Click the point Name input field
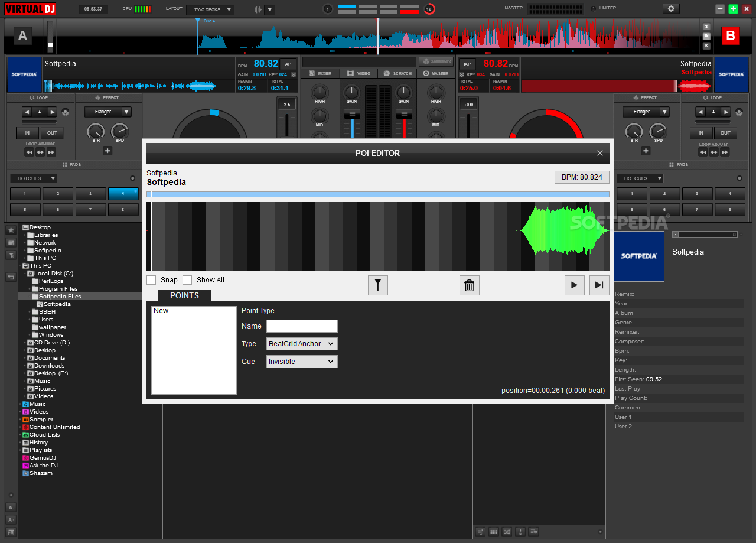 [x=302, y=326]
